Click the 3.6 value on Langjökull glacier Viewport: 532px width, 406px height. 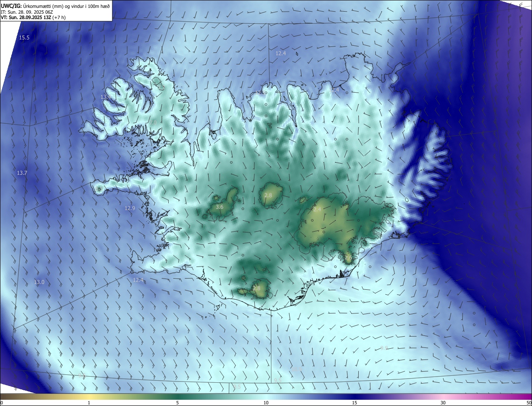point(220,207)
